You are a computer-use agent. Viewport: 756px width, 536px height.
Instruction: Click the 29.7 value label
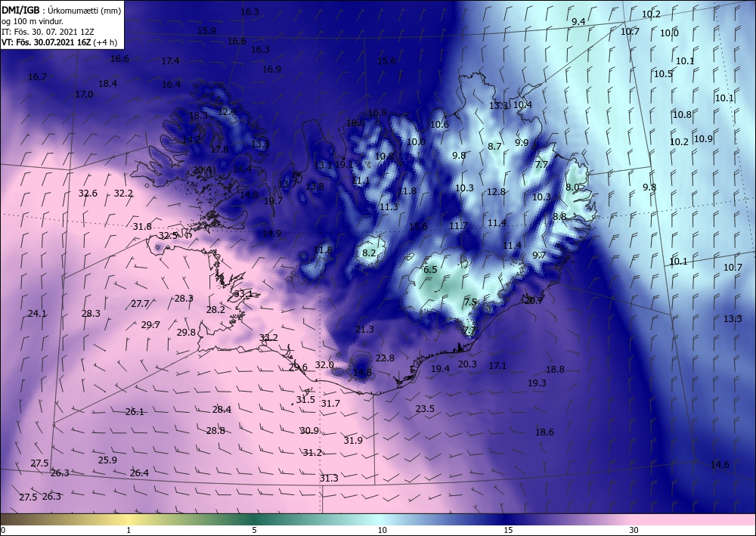(x=150, y=325)
